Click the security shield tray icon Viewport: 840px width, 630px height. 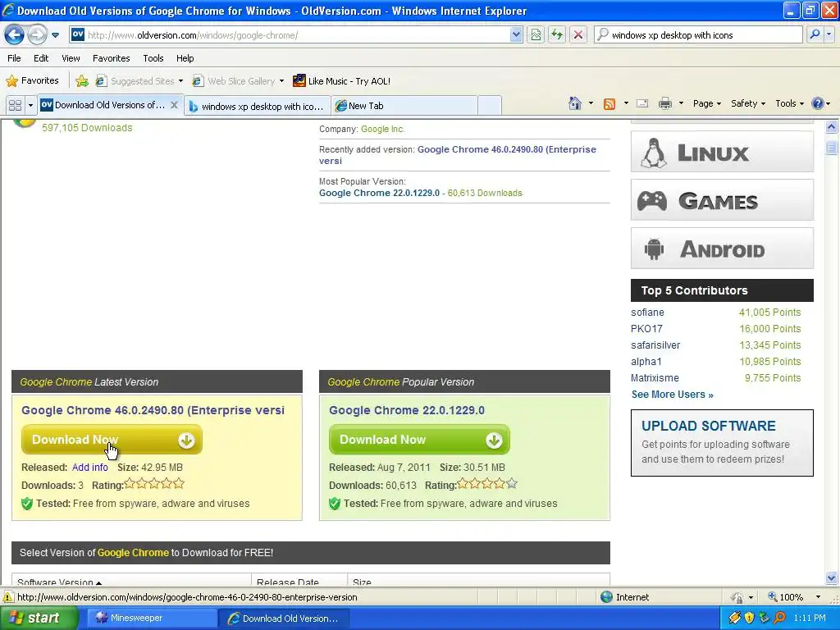[x=749, y=618]
